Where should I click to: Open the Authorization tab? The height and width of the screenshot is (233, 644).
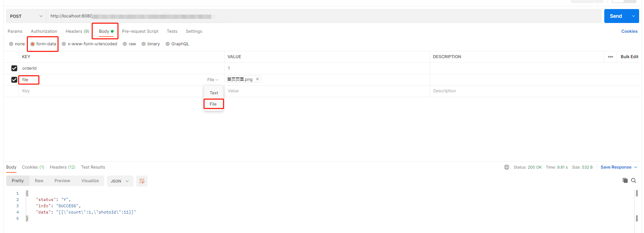pyautogui.click(x=44, y=31)
